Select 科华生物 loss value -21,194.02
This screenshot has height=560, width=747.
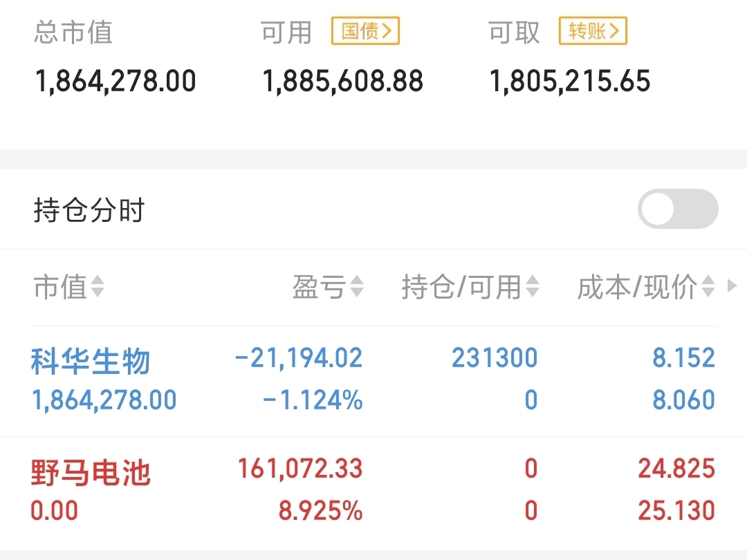click(x=299, y=358)
